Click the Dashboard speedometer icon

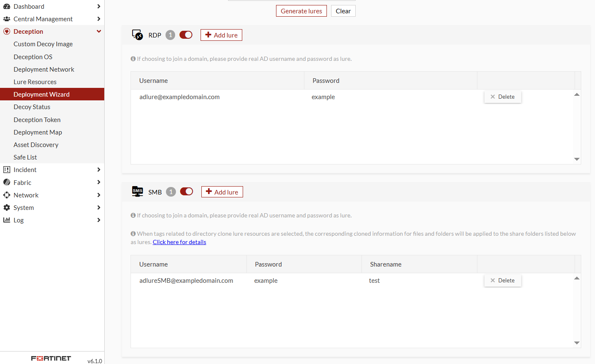tap(7, 6)
